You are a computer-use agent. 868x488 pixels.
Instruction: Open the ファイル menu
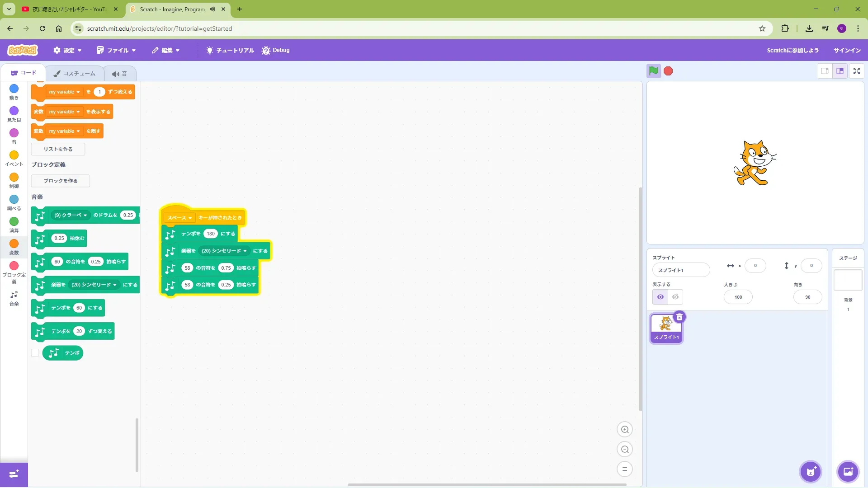pos(117,50)
